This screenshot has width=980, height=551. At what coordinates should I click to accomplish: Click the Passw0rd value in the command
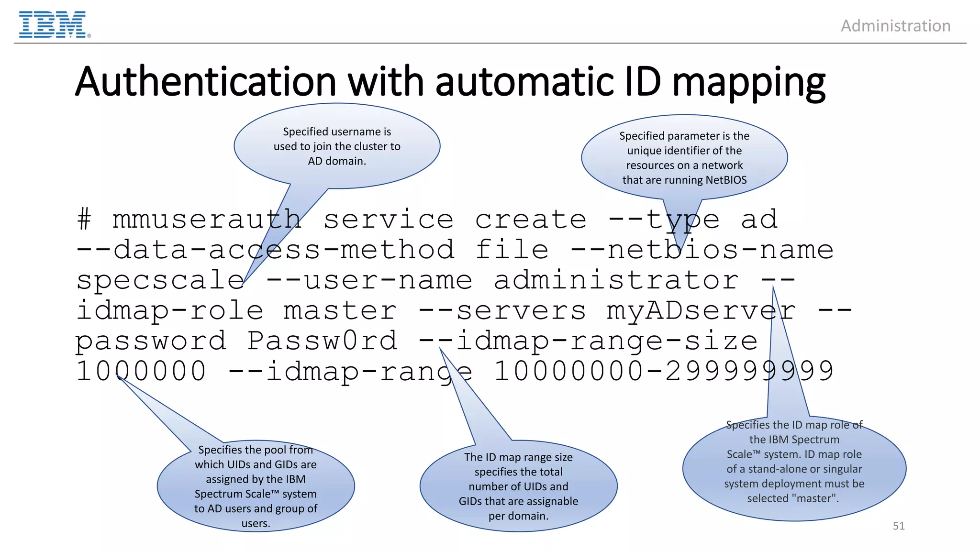pyautogui.click(x=322, y=341)
